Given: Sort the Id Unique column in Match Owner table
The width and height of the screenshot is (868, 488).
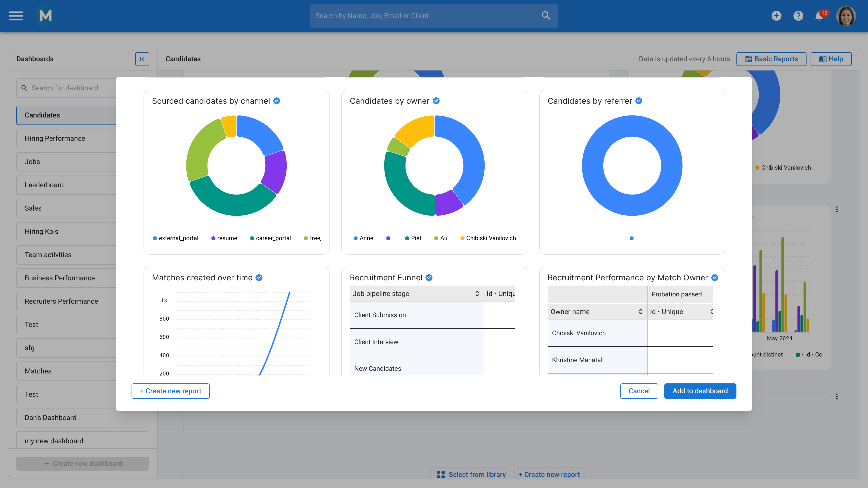Looking at the screenshot, I should (x=711, y=312).
